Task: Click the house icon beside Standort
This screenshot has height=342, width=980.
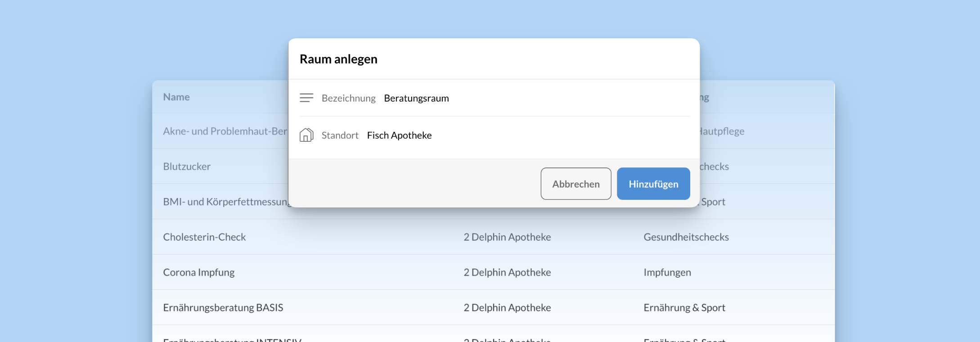Action: pyautogui.click(x=306, y=135)
